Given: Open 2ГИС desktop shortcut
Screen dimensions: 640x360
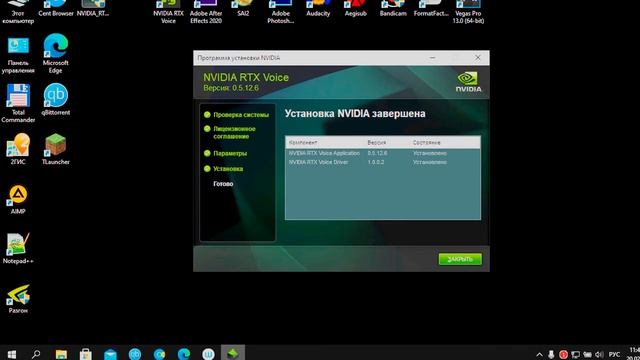Looking at the screenshot, I should [x=18, y=149].
